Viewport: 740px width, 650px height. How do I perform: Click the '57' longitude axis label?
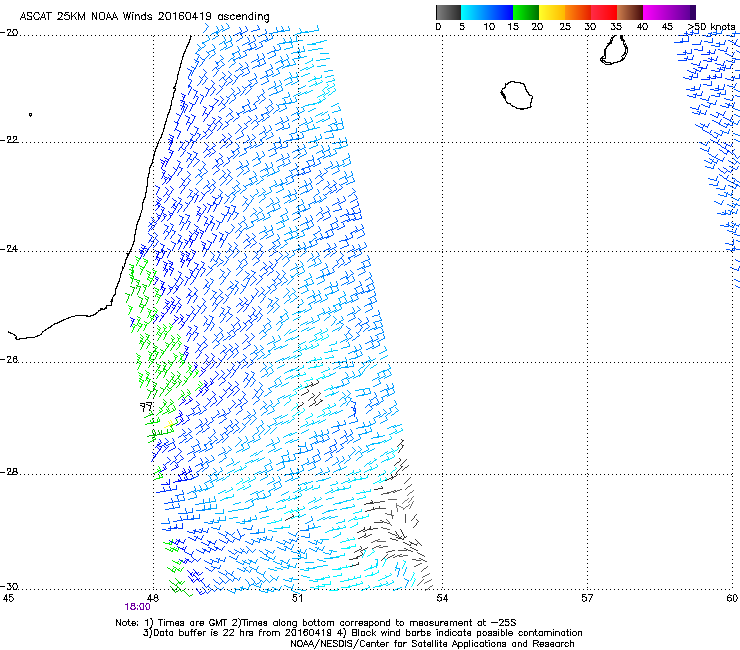(x=587, y=598)
